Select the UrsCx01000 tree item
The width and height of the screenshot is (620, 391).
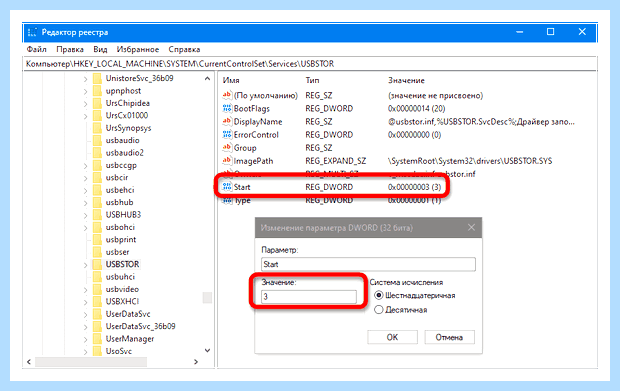tap(127, 115)
